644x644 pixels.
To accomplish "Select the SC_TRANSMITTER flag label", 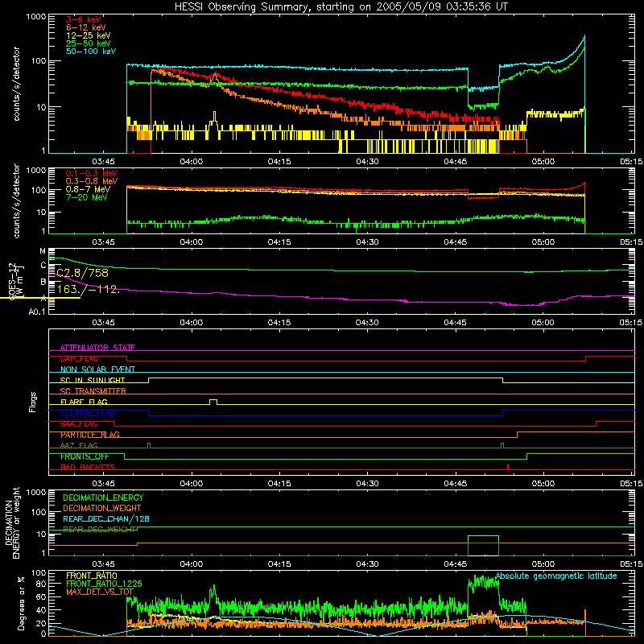I will tap(93, 391).
